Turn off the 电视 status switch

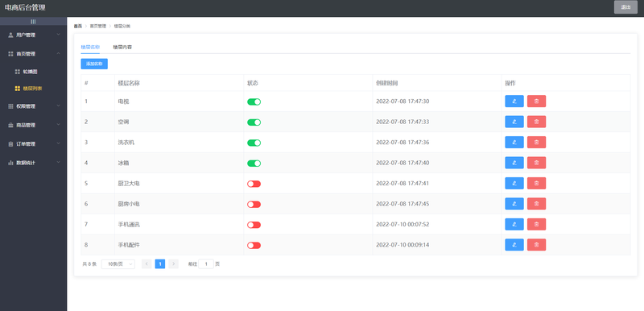point(254,102)
